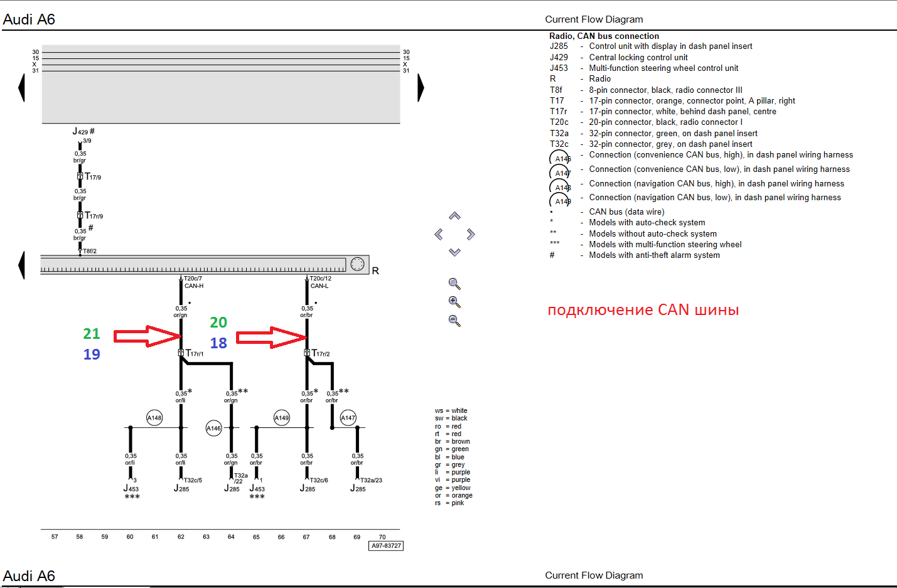Viewport: 897px width, 588px height.
Task: Click the 'ws = white' color code entry
Action: click(451, 410)
